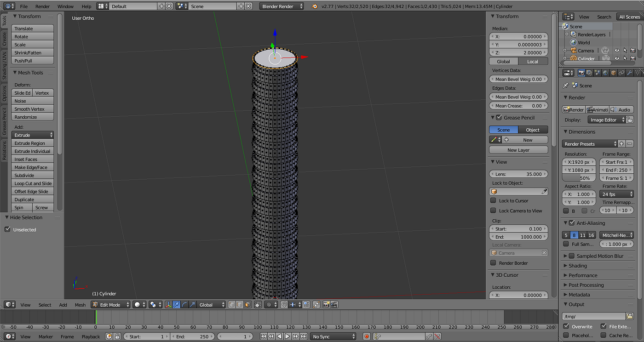Open the Image Editor display dropdown
The height and width of the screenshot is (342, 644).
[x=607, y=120]
